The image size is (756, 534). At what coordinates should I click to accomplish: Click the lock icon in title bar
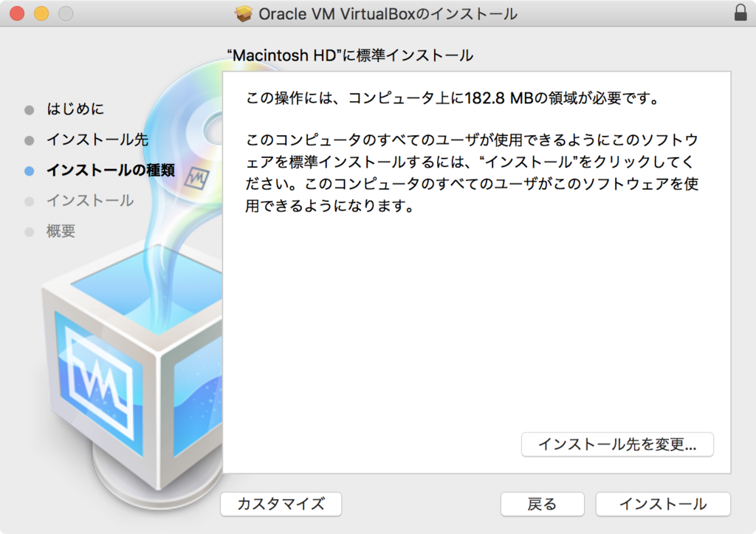coord(740,13)
